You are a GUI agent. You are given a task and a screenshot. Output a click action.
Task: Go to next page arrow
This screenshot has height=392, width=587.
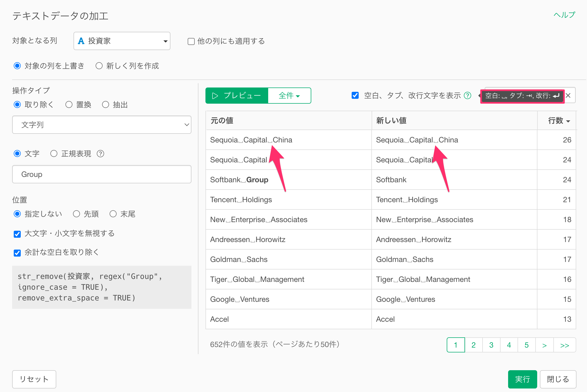(x=544, y=345)
